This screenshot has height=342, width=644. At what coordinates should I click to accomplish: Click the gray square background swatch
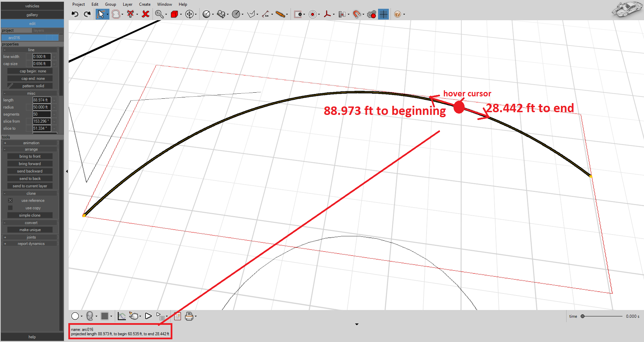point(105,316)
